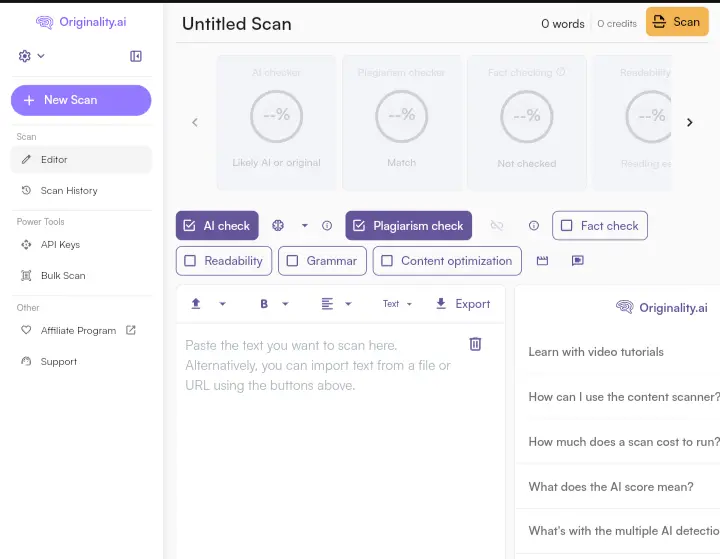Click the presentation chat icon

[578, 261]
